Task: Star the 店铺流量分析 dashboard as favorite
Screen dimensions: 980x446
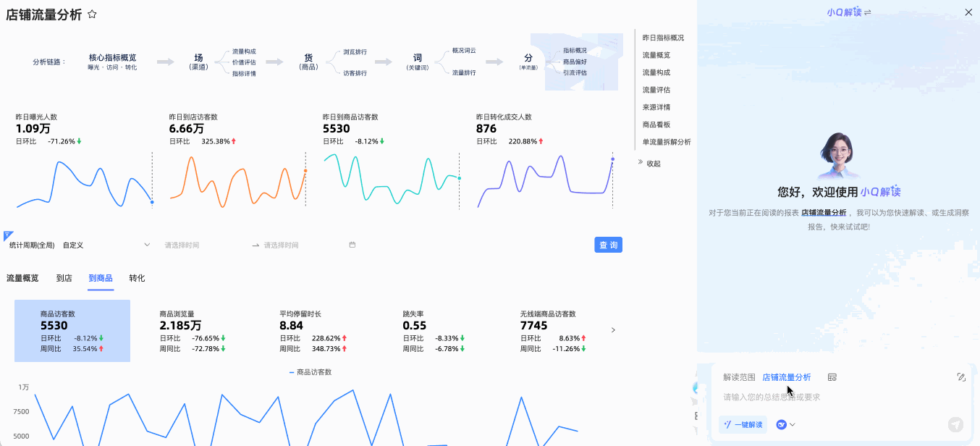Action: click(x=92, y=14)
